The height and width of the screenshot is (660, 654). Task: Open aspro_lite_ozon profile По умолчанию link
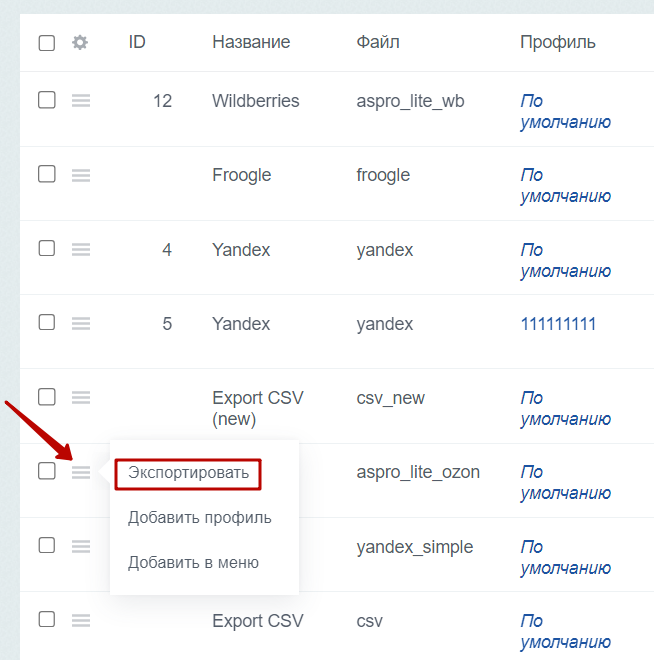click(x=565, y=483)
